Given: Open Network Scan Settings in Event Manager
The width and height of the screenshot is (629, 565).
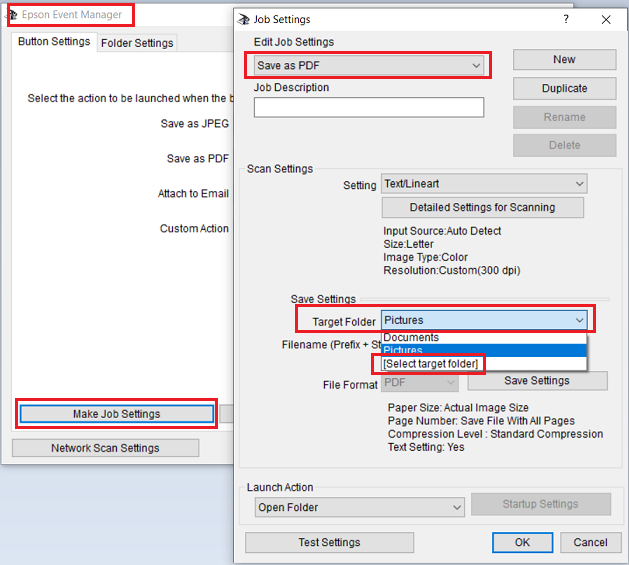Looking at the screenshot, I should 105,448.
